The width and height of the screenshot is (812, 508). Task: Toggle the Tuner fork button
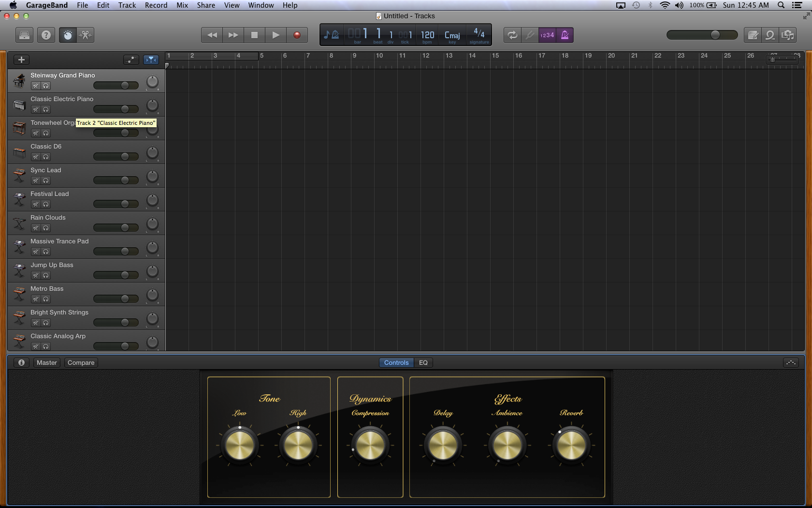[x=530, y=35]
